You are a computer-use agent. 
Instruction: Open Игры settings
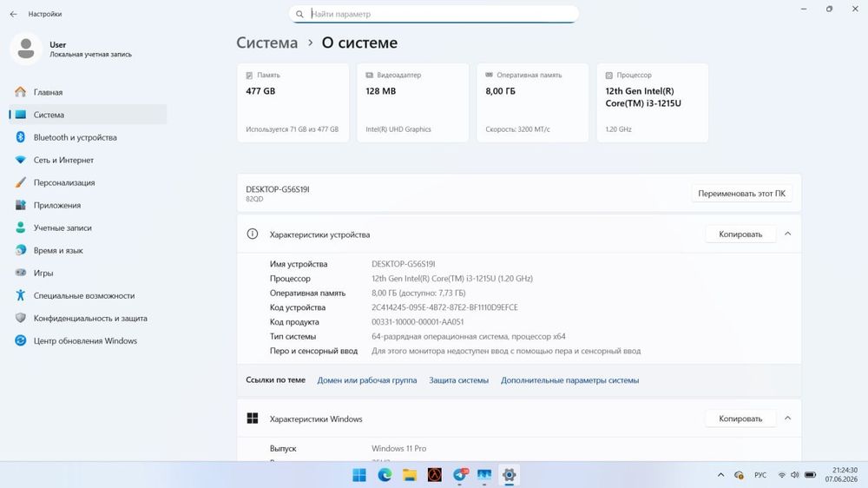pos(88,273)
